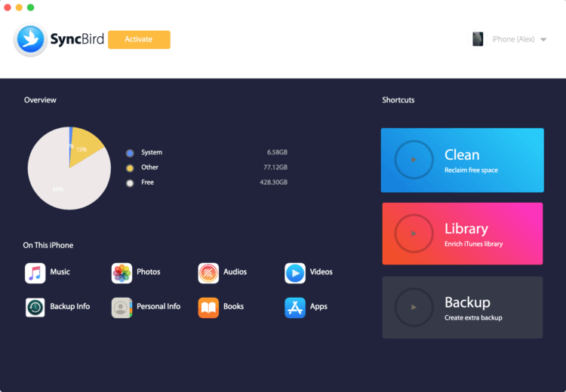Start Clean to reclaim free space

tap(463, 160)
